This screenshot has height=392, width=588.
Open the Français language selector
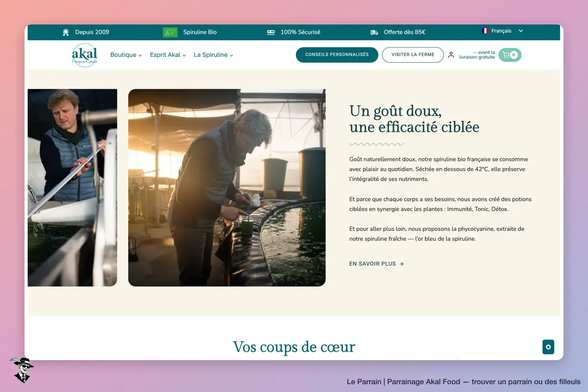(x=503, y=31)
